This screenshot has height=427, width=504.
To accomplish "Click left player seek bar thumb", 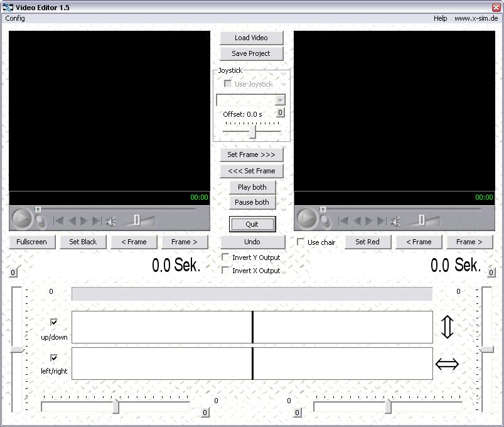I will coord(38,210).
